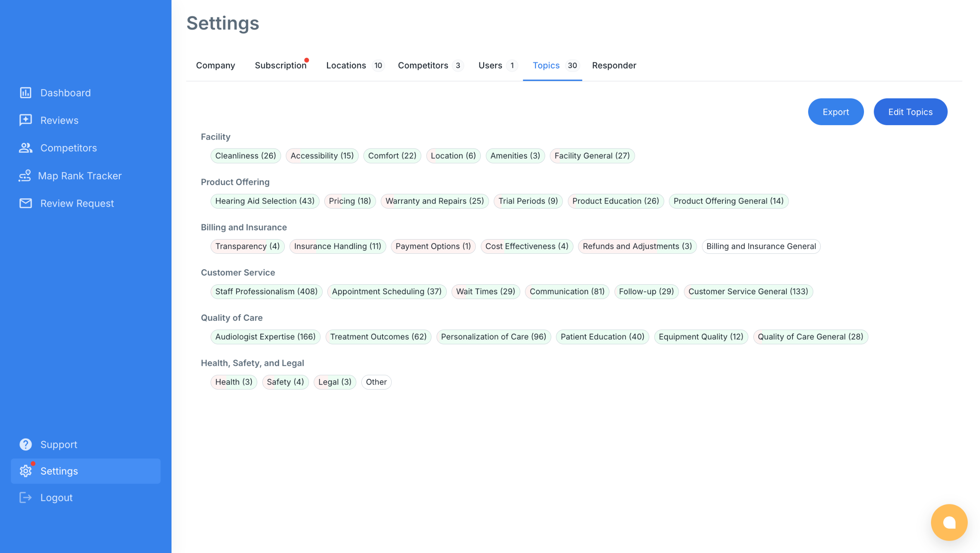Click the Insurance Handling (11) topic chip
This screenshot has height=553, width=980.
pos(337,246)
